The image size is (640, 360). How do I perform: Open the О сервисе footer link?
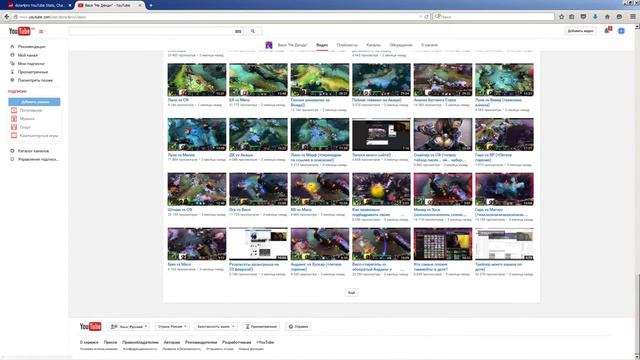click(x=89, y=342)
